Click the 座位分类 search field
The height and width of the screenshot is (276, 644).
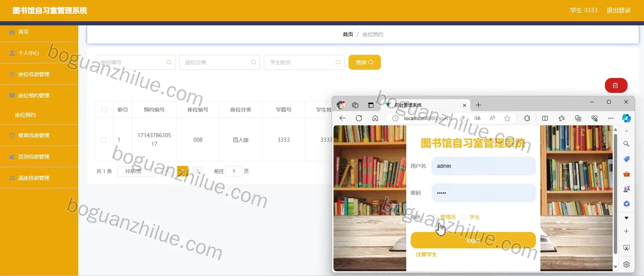(x=220, y=62)
